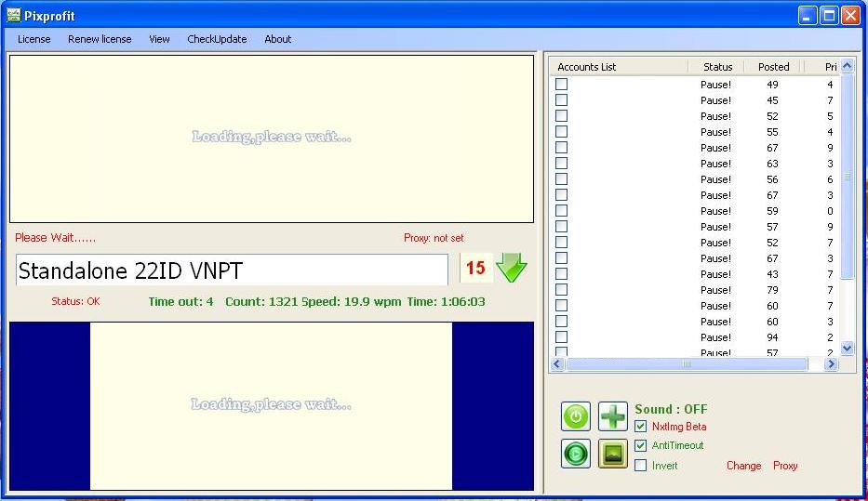Click the horizontal scrollbar right arrow
Image resolution: width=868 pixels, height=501 pixels.
tap(831, 363)
